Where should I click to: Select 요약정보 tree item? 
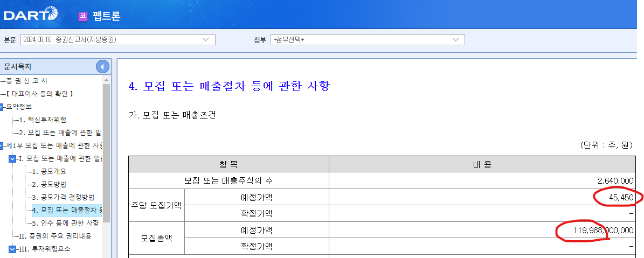19,107
